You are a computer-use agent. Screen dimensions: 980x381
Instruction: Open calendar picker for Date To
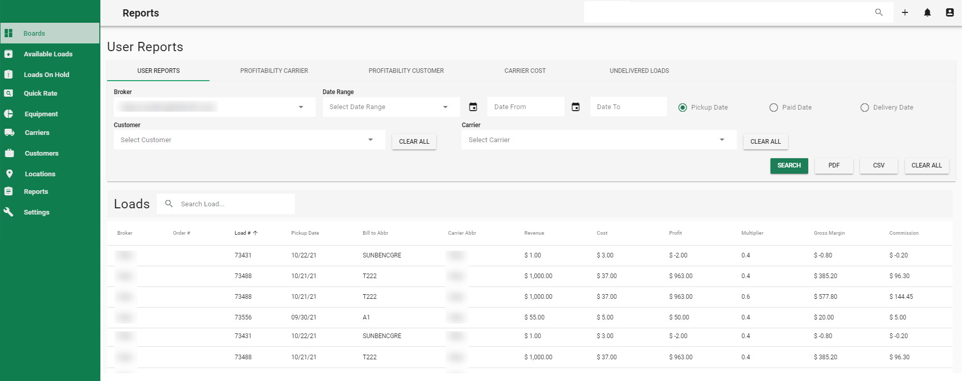click(x=575, y=107)
